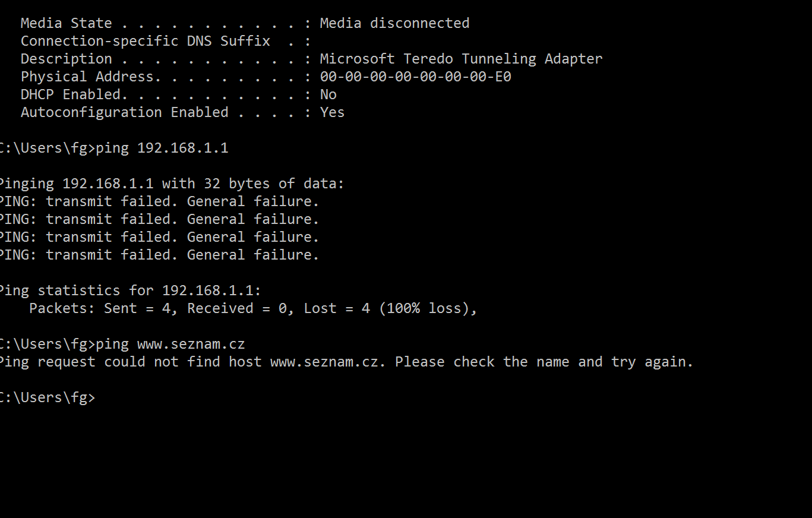Click the "Sent = 4" packet count
The height and width of the screenshot is (518, 812).
[141, 308]
